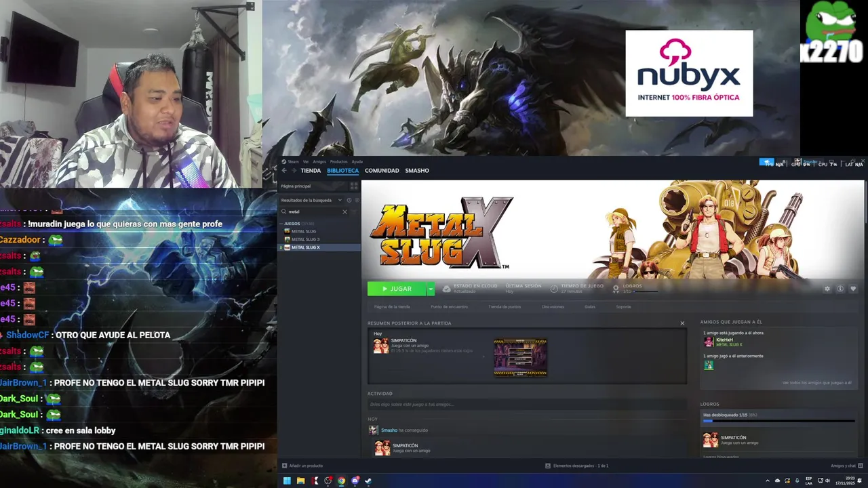Screen dimensions: 868x488
Task: Select METAL SLUG 3 in the games list
Action: point(304,239)
